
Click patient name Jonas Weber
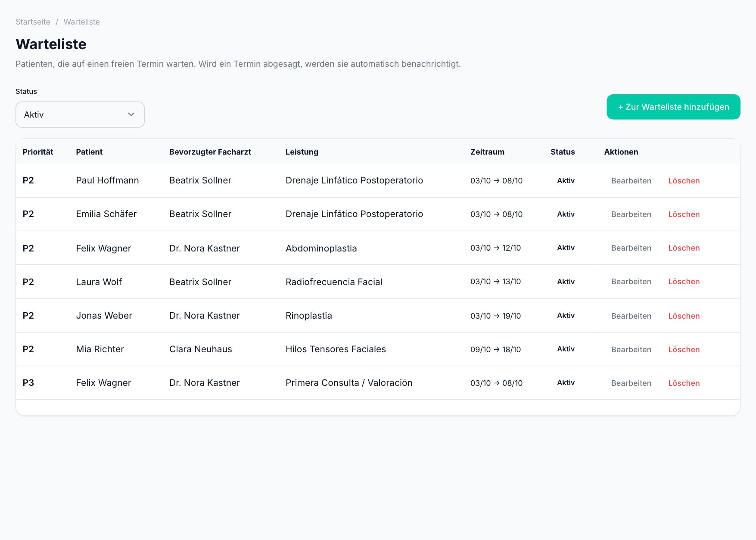pyautogui.click(x=104, y=316)
